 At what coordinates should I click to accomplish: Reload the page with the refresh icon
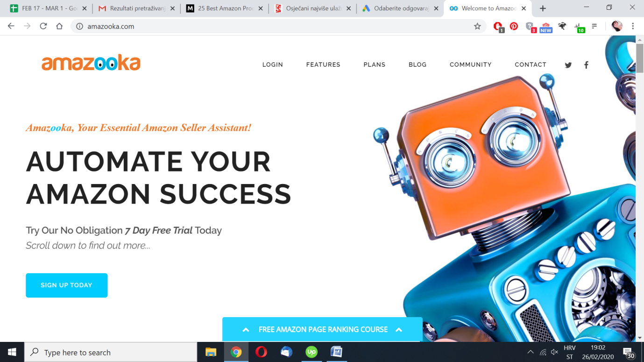click(43, 26)
